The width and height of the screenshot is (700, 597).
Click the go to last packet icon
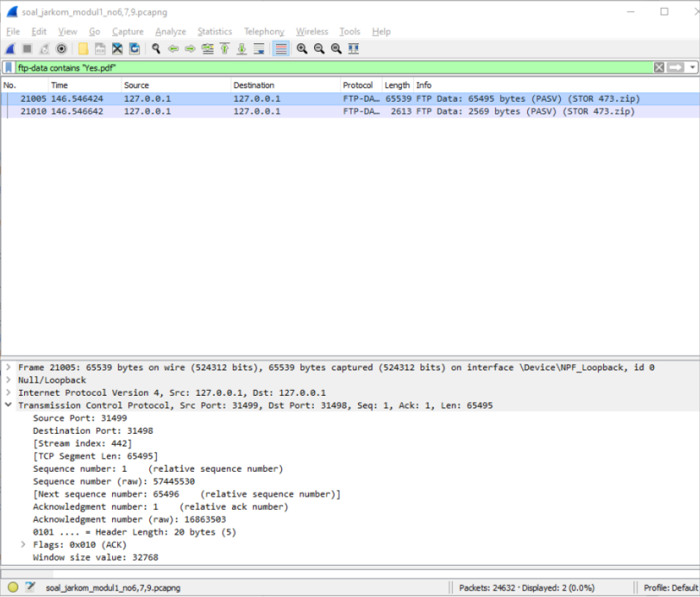point(242,49)
